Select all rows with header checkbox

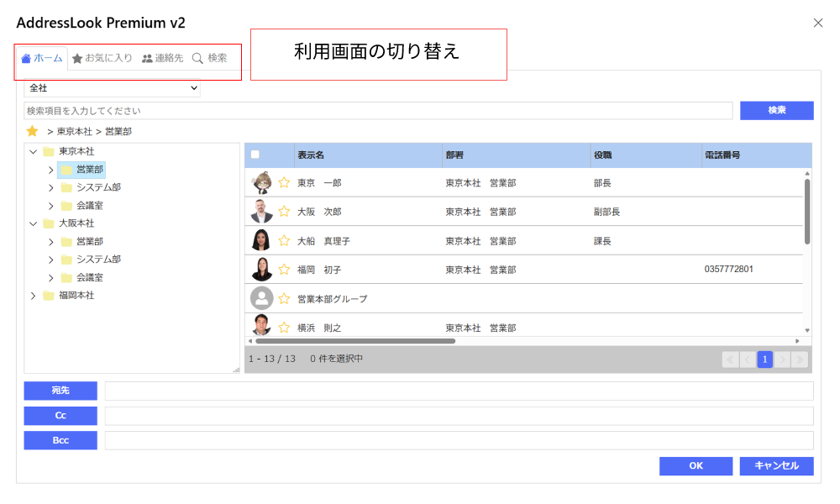[255, 155]
